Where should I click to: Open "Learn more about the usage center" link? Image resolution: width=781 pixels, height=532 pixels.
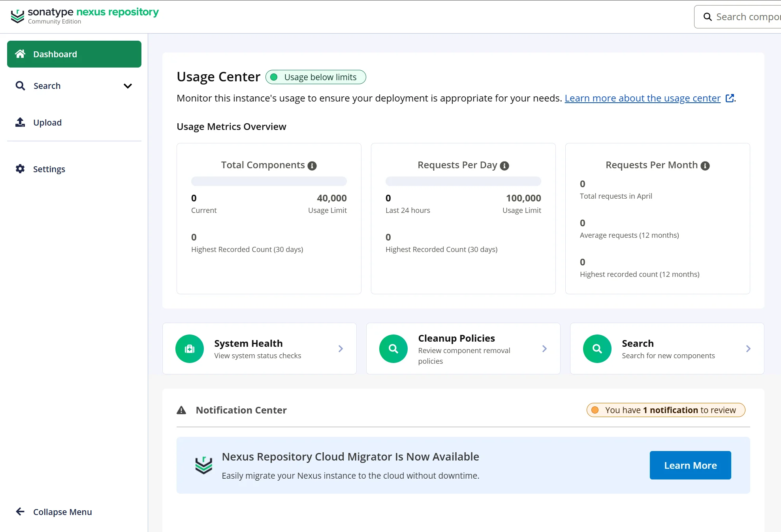point(642,98)
